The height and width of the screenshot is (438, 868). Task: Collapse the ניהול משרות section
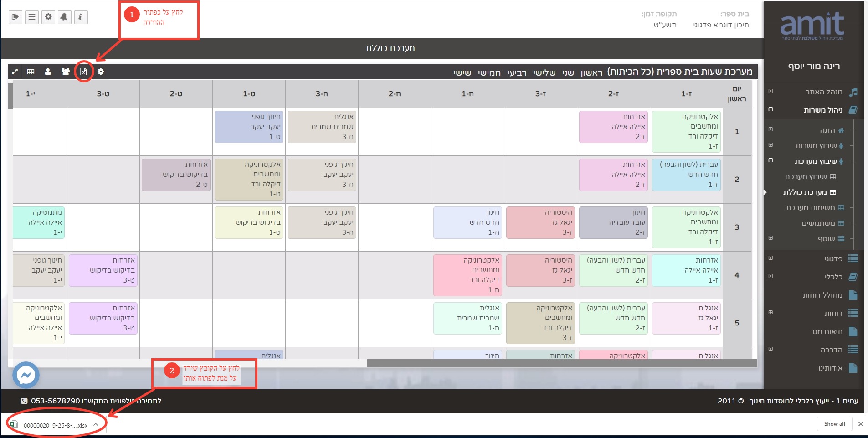[x=770, y=109]
